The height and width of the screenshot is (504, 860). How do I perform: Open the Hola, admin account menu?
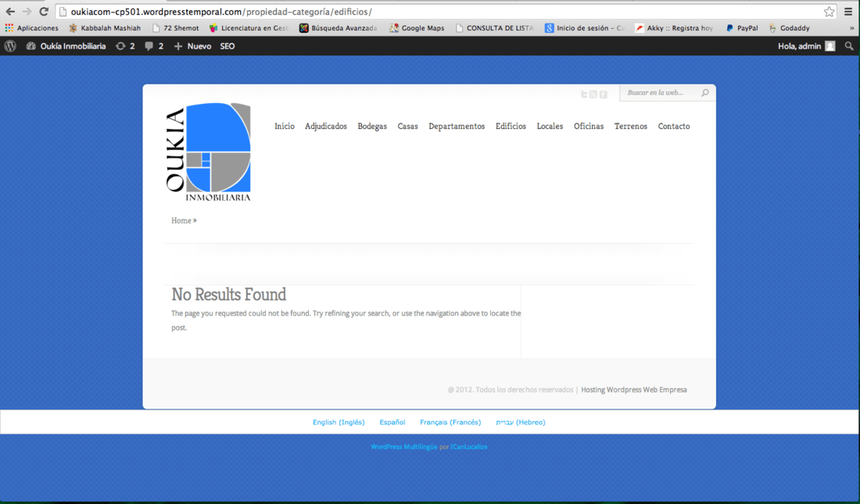coord(806,46)
